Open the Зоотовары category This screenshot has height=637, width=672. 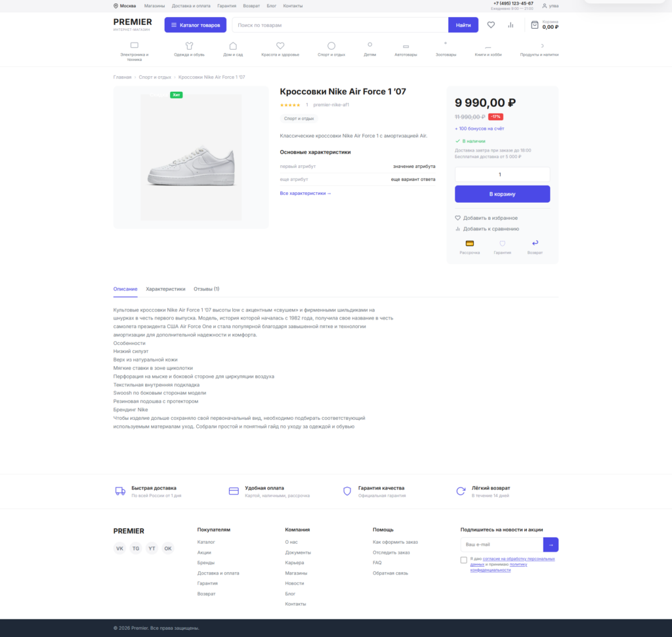tap(446, 49)
